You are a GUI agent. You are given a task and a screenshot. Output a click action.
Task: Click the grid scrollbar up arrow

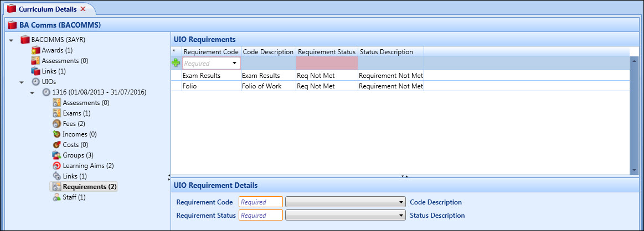pos(635,61)
